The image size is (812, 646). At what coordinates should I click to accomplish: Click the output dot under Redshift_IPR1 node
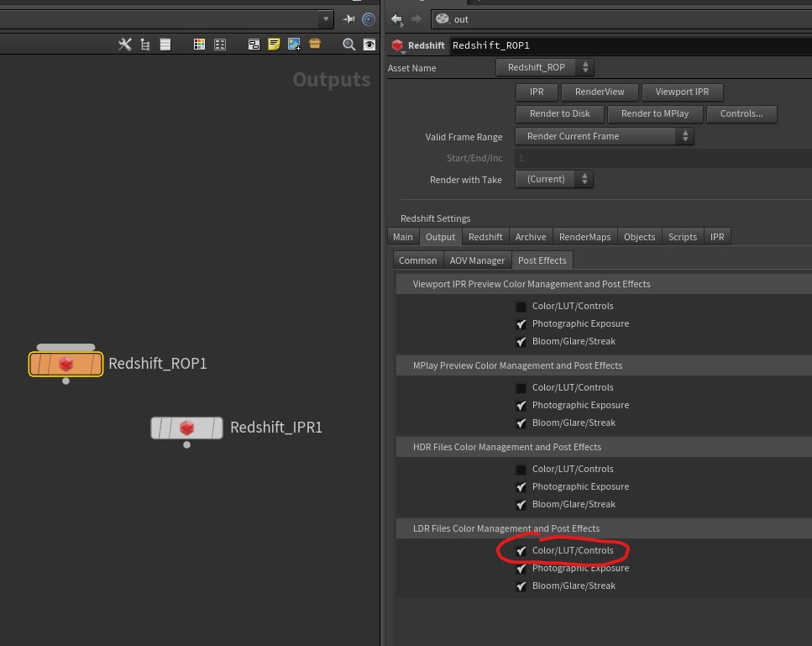point(187,445)
